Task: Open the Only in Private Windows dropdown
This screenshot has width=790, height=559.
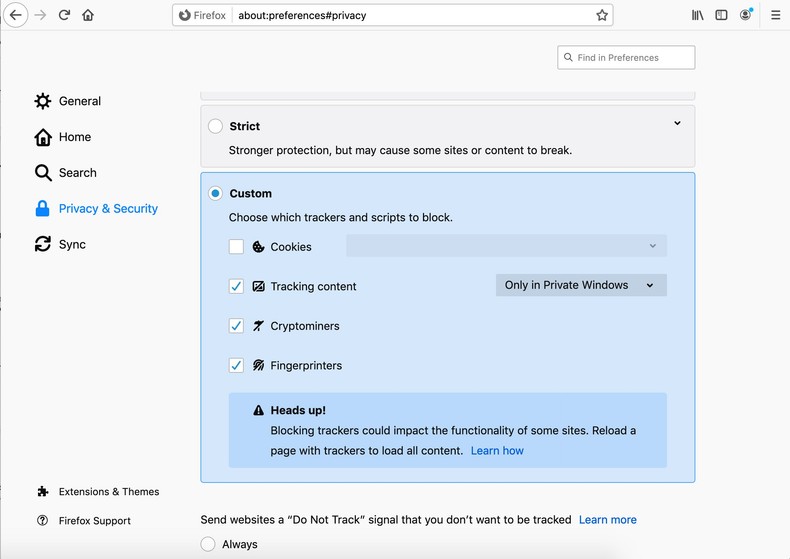Action: click(580, 285)
